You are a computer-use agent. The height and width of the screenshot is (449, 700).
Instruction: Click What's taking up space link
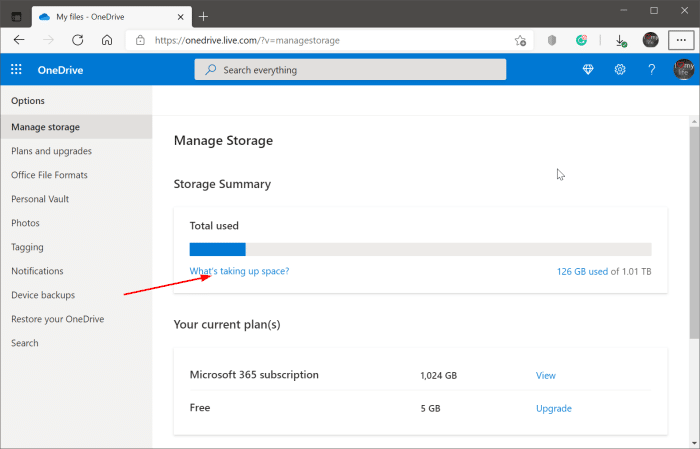click(239, 271)
